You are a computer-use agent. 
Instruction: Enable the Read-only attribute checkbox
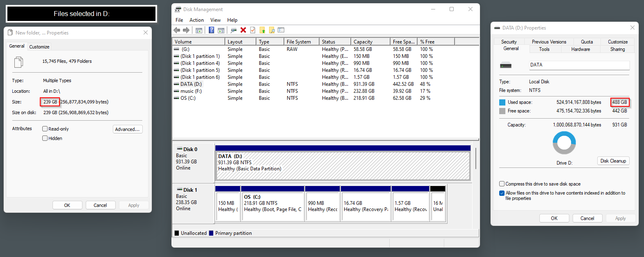tap(45, 129)
